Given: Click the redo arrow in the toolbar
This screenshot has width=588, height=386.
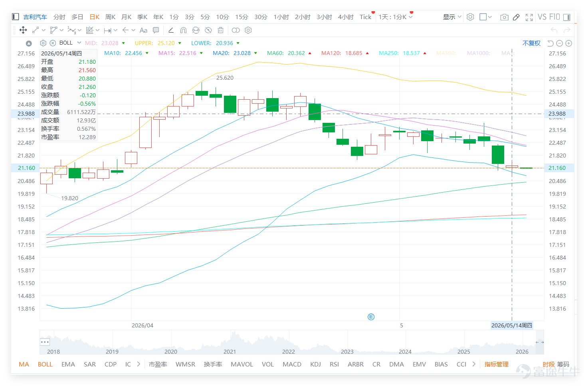Looking at the screenshot, I should pyautogui.click(x=567, y=30).
